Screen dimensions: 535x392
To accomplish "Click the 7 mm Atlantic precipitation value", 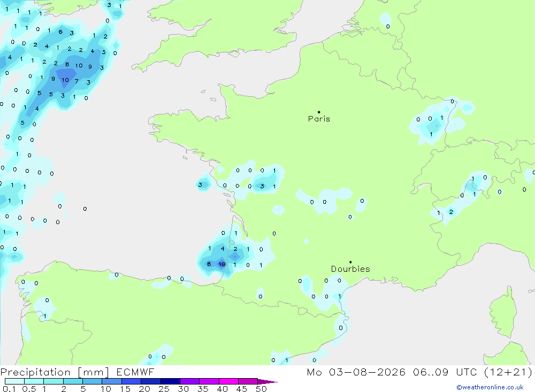I will (77, 81).
